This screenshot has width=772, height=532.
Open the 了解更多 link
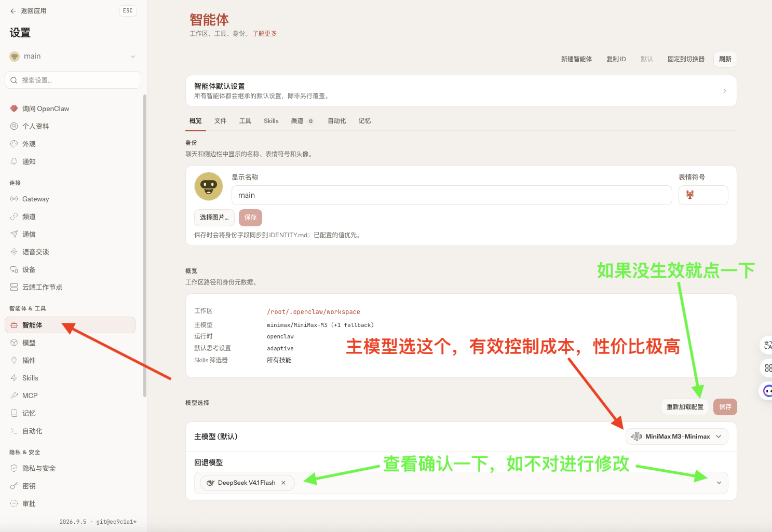pos(265,34)
